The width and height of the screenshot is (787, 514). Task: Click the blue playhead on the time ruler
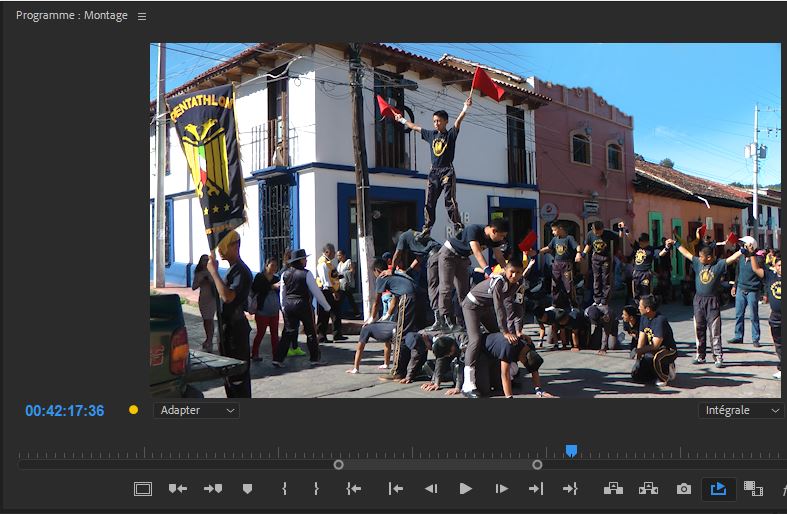coord(571,451)
